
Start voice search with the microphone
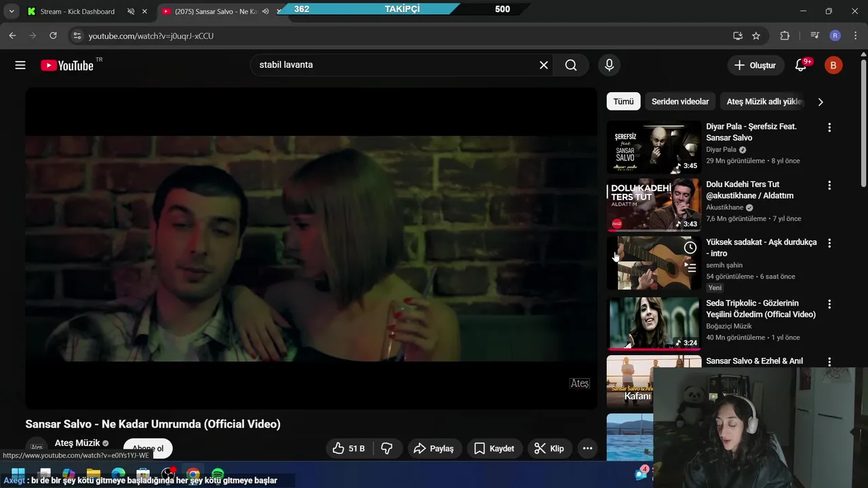click(x=609, y=65)
